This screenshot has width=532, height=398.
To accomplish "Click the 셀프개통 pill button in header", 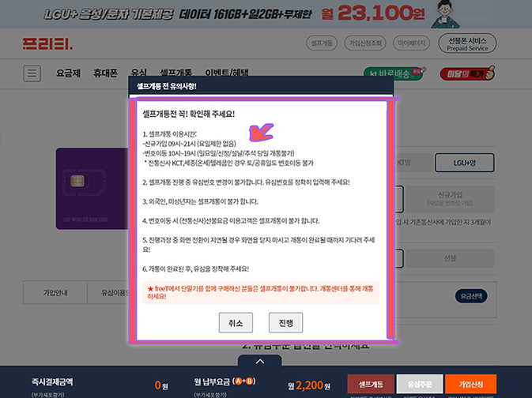I will 322,43.
